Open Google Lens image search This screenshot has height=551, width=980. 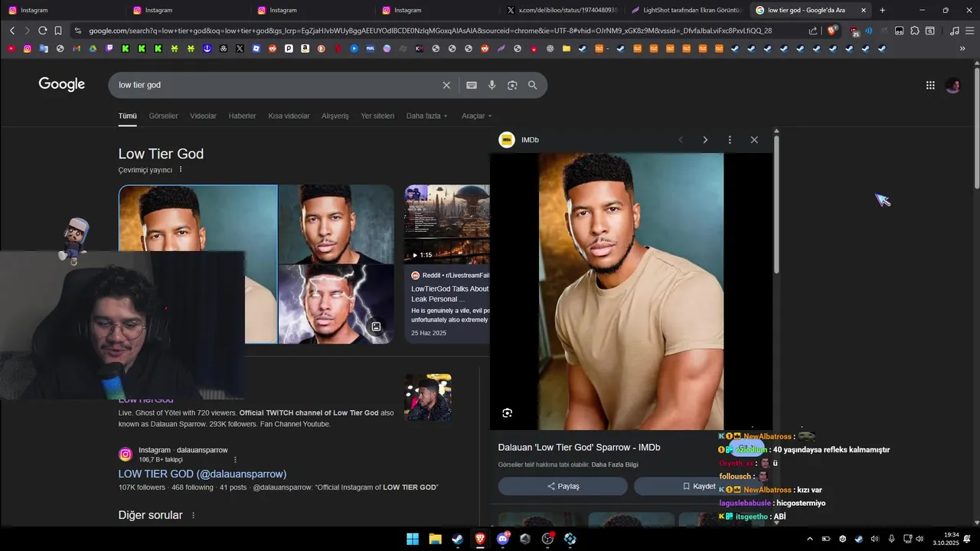point(512,85)
